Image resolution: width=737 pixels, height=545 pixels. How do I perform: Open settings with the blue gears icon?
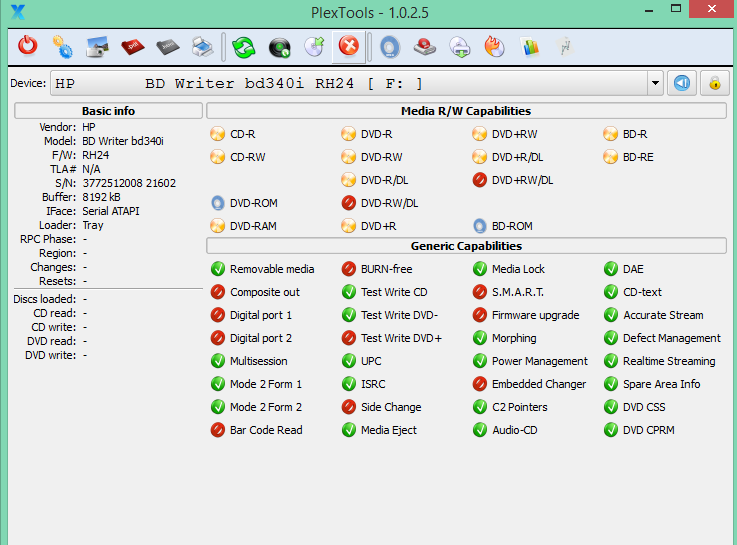63,47
